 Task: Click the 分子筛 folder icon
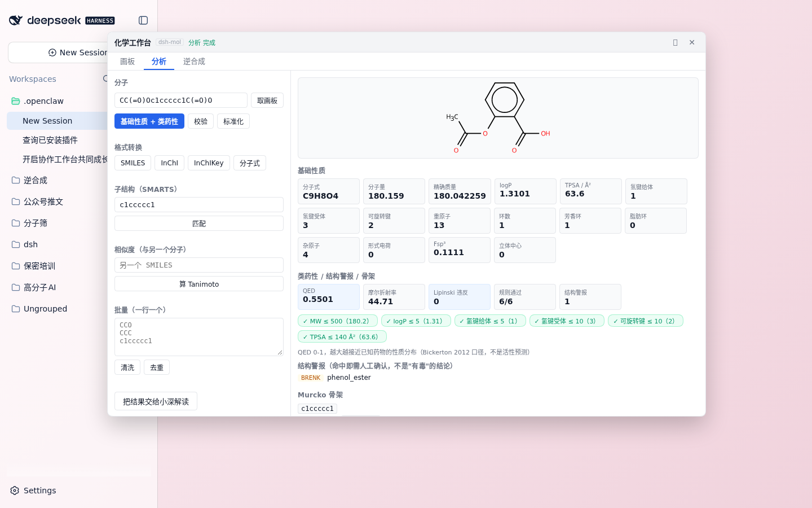[x=16, y=223]
